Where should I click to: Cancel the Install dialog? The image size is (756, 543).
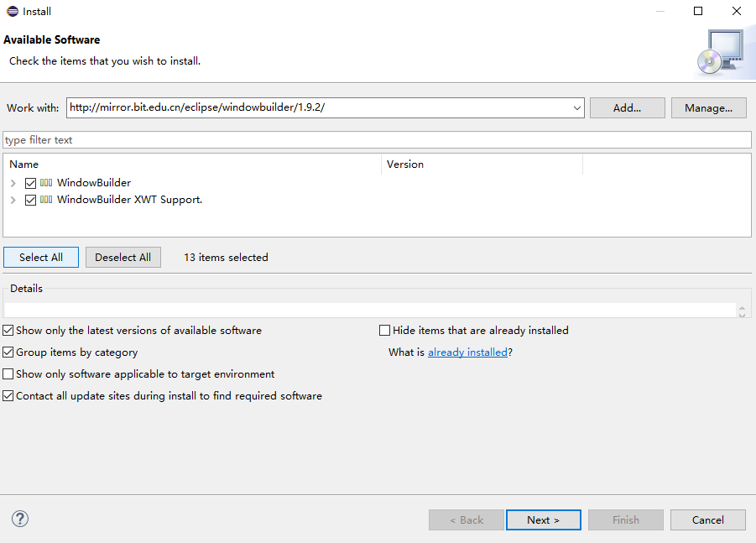click(708, 520)
